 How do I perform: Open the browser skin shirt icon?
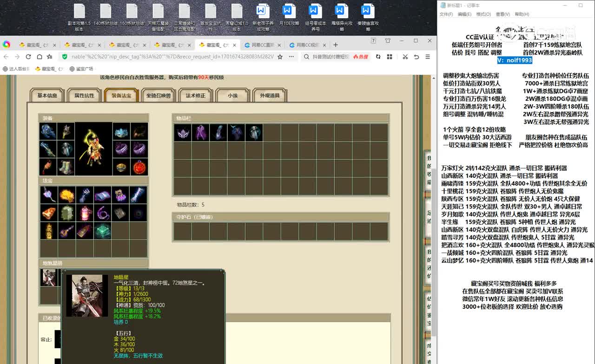pos(388,41)
